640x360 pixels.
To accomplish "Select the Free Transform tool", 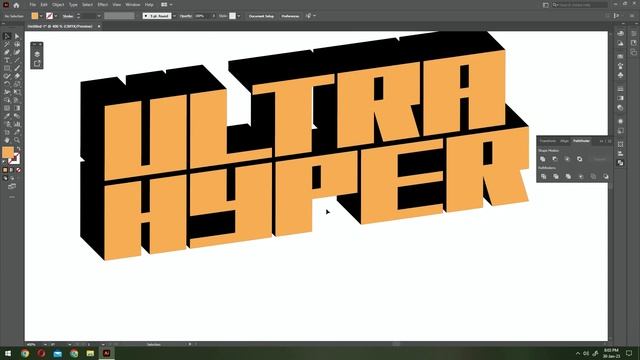I will [x=17, y=92].
